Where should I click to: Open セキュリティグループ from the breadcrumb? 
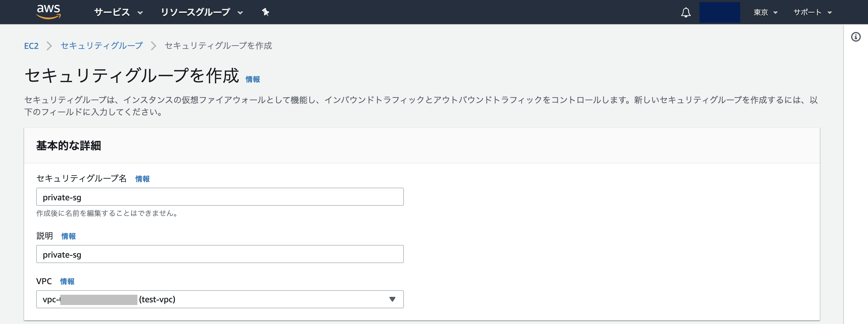102,46
